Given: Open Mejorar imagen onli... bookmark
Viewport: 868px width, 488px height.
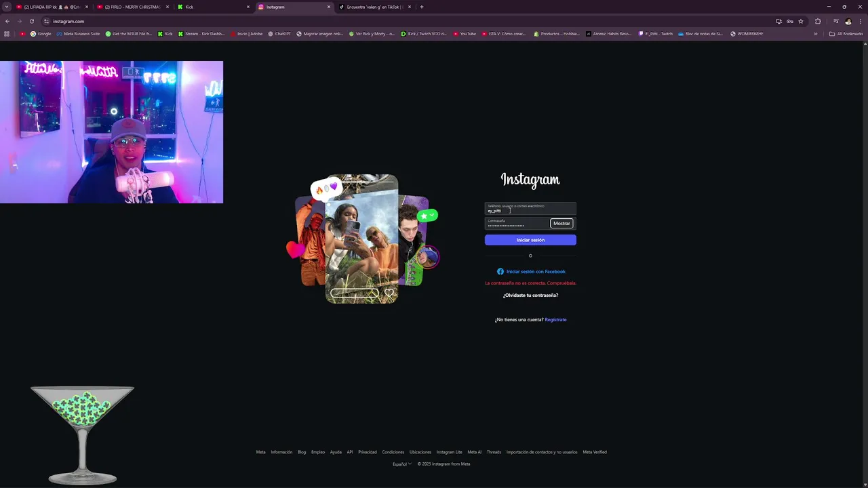Looking at the screenshot, I should click(x=320, y=34).
